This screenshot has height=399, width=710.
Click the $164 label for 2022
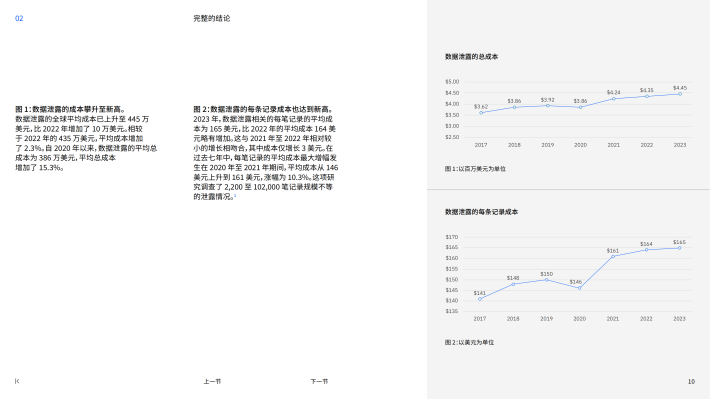(x=646, y=244)
